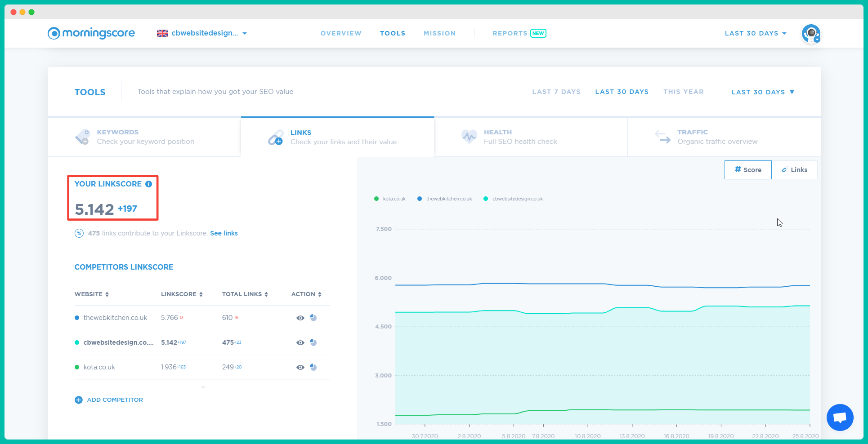868x444 pixels.
Task: Click pie chart icon for cbwebsitedesign.co.uk row
Action: point(313,342)
